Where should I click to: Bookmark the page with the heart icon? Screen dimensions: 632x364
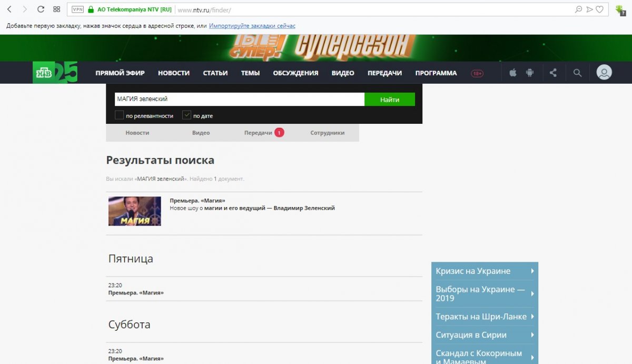click(599, 9)
